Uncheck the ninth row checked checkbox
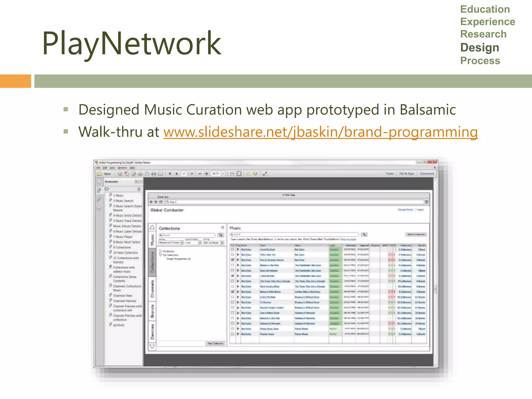The image size is (532, 399). pos(232,292)
